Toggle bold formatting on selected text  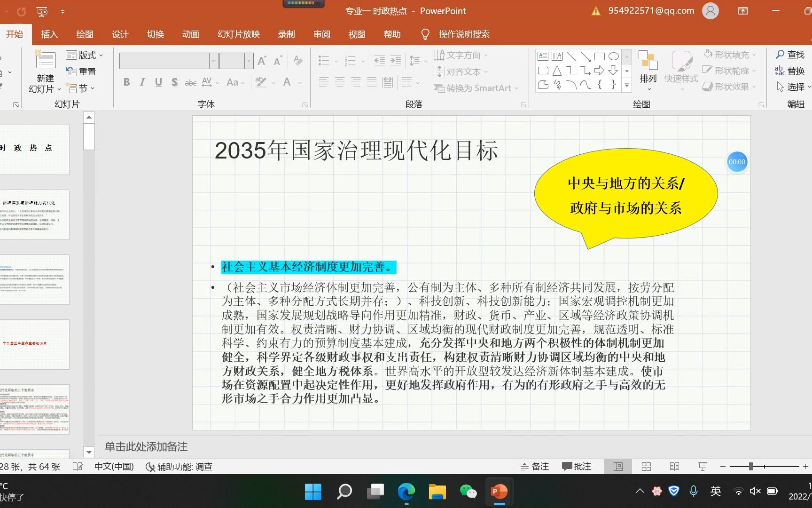(x=126, y=82)
